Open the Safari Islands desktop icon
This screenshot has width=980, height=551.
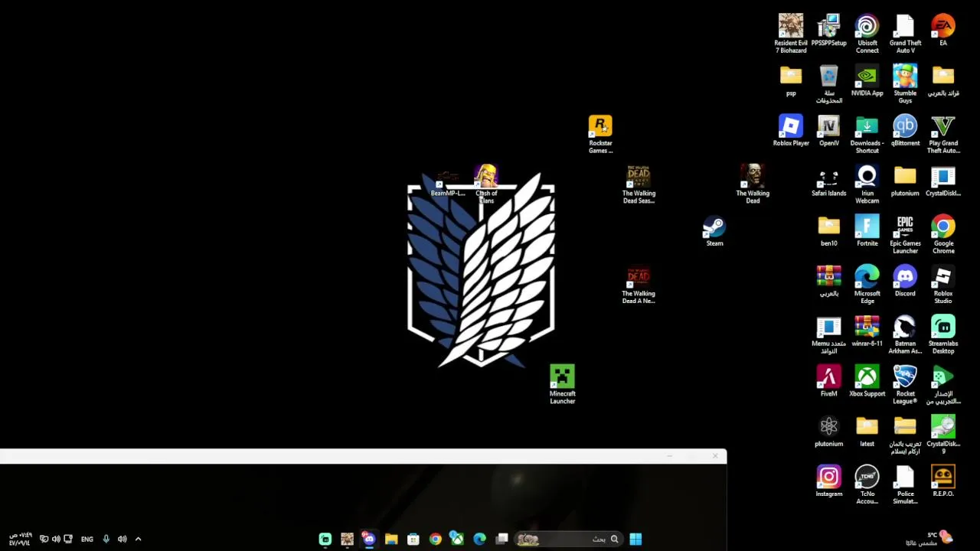click(828, 181)
